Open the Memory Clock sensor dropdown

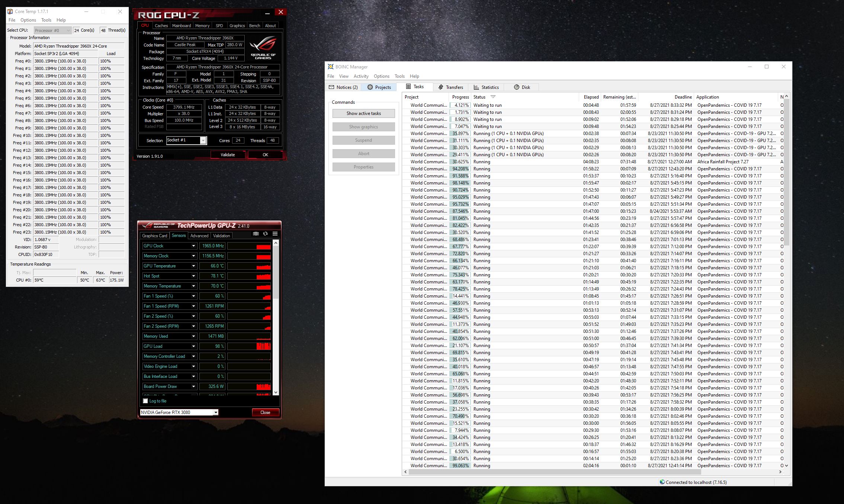tap(193, 256)
